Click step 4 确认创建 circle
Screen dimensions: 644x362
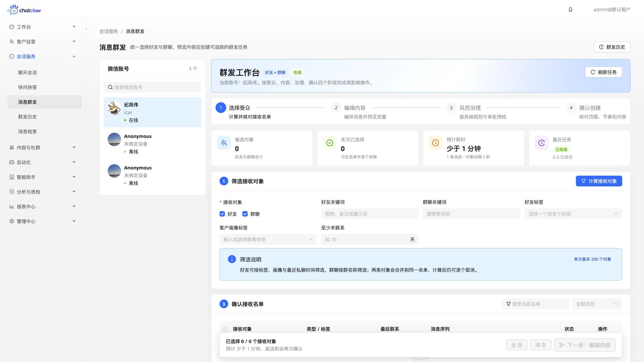571,108
